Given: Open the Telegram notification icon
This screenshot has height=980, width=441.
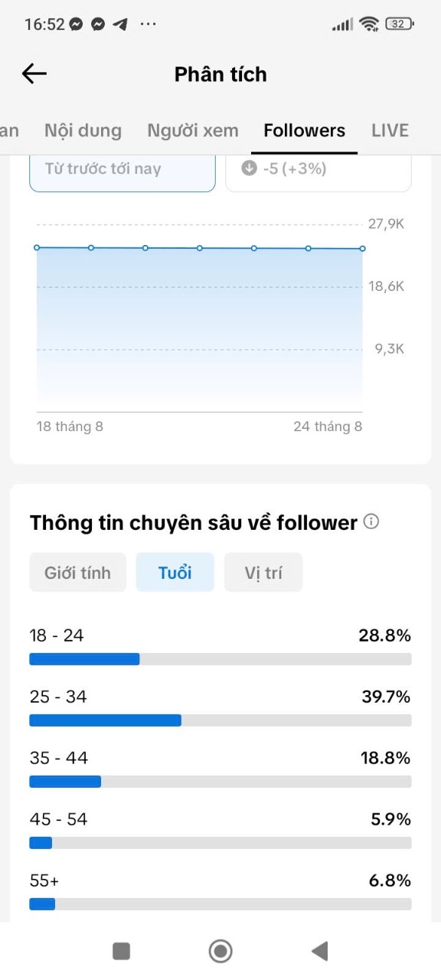Looking at the screenshot, I should pyautogui.click(x=119, y=24).
